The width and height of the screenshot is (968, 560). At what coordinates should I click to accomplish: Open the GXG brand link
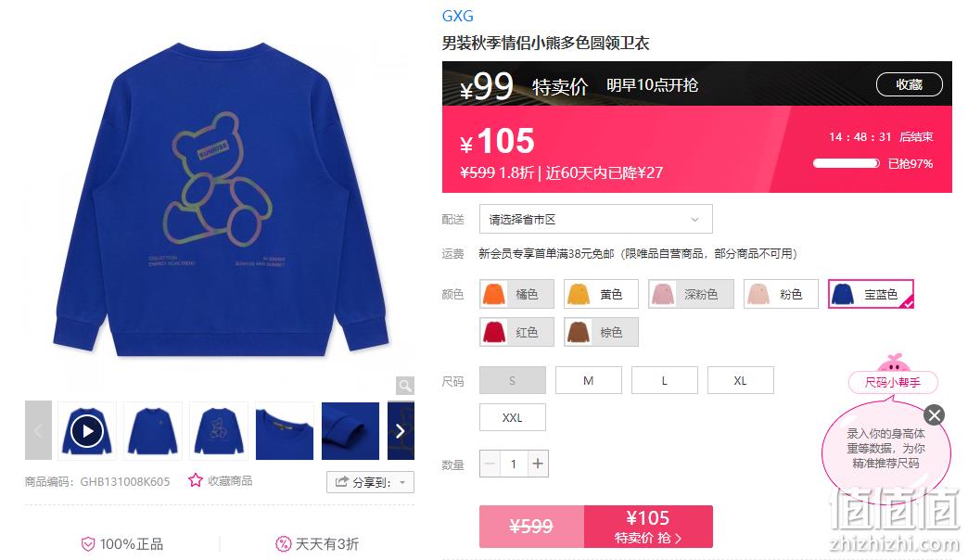(457, 16)
